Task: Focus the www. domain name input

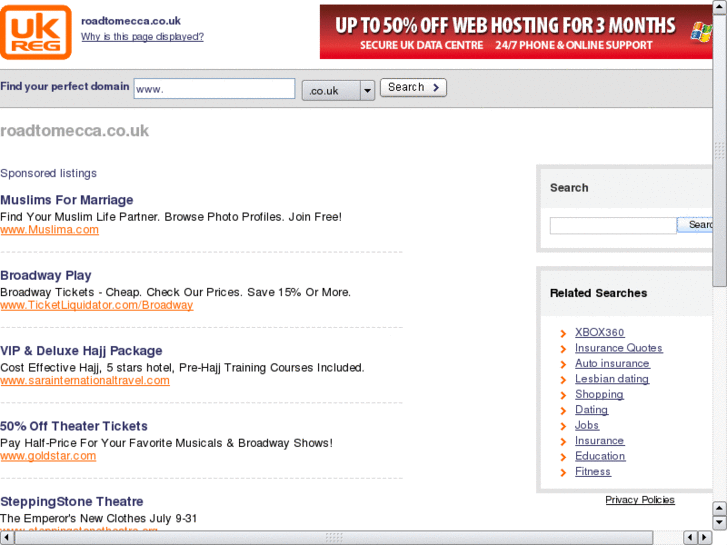Action: click(214, 89)
